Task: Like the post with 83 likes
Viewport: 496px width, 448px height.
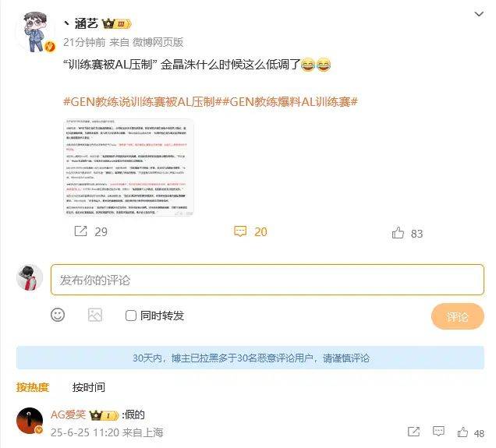Action: point(398,233)
